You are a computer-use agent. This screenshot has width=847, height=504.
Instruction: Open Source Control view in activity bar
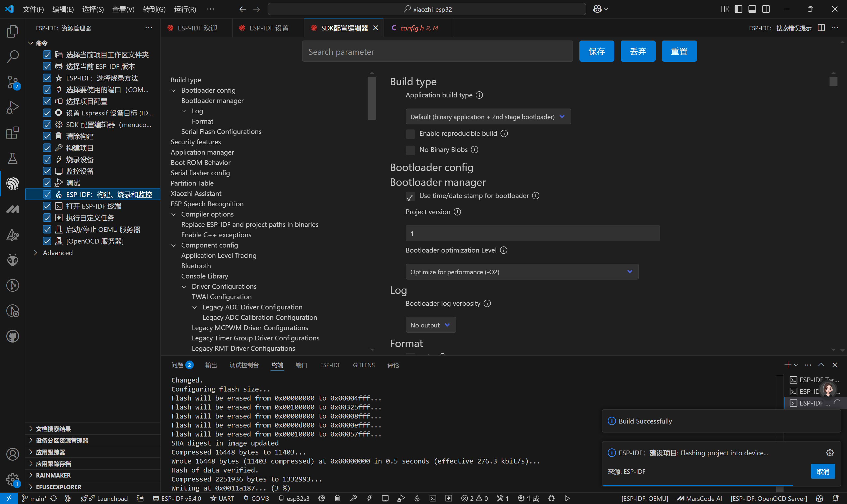12,82
